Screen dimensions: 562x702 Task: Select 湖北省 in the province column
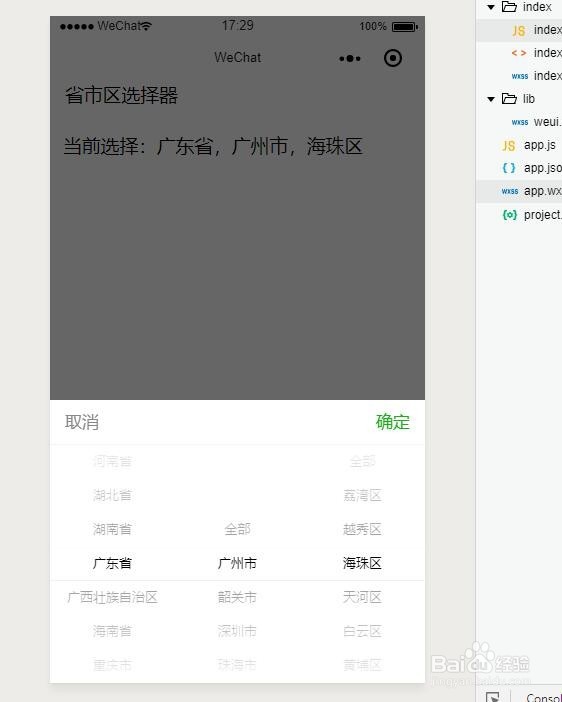click(x=112, y=495)
